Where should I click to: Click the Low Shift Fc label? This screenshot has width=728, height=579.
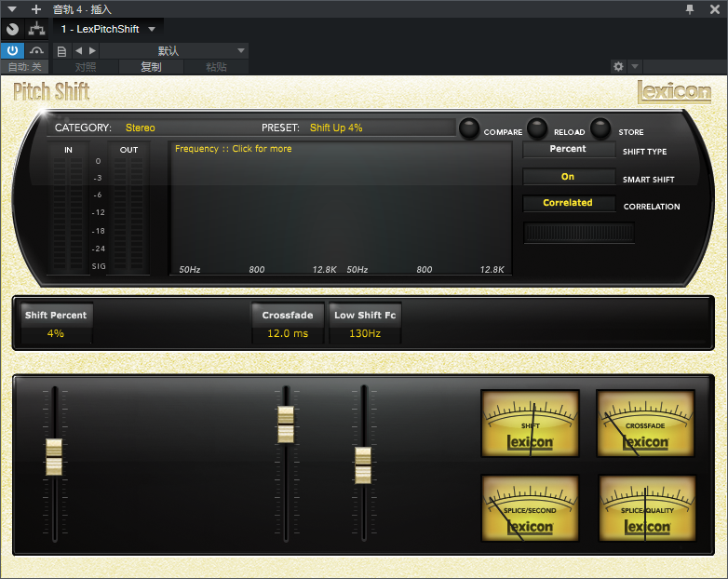(365, 315)
